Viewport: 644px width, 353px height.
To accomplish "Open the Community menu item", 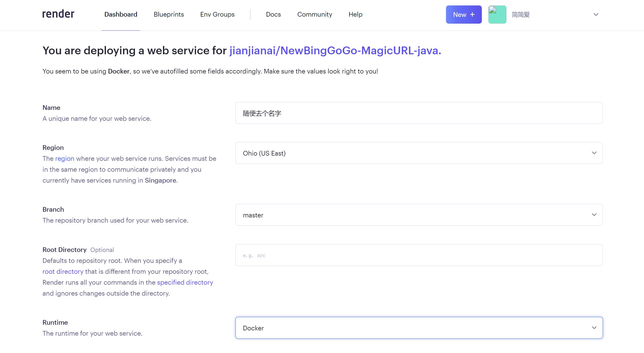I will pos(314,15).
